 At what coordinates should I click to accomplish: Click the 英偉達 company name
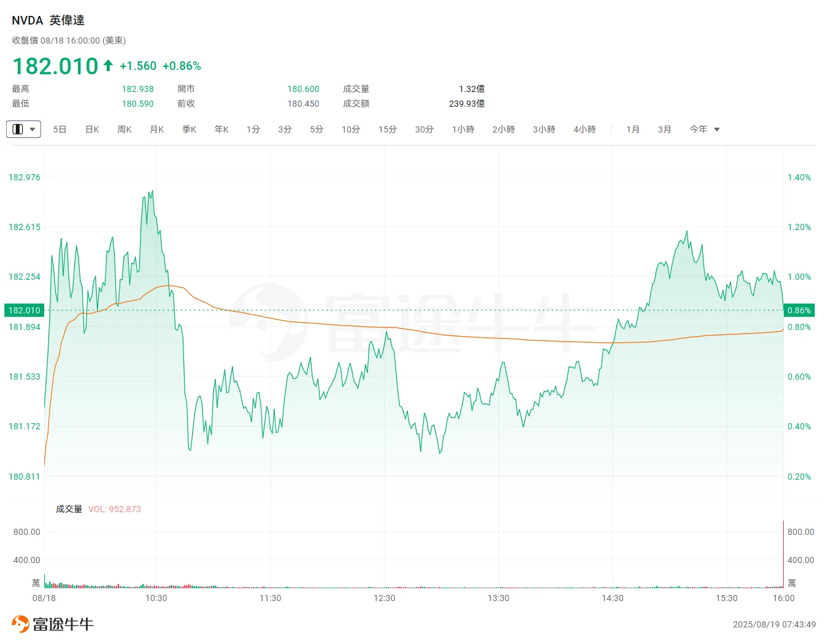[x=67, y=20]
